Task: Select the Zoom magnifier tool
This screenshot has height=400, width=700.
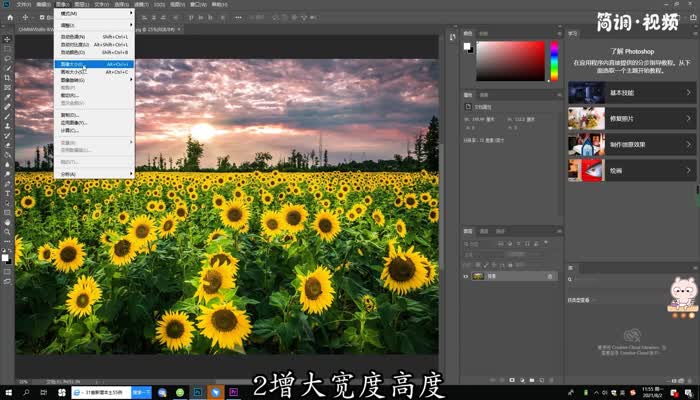Action: point(7,231)
